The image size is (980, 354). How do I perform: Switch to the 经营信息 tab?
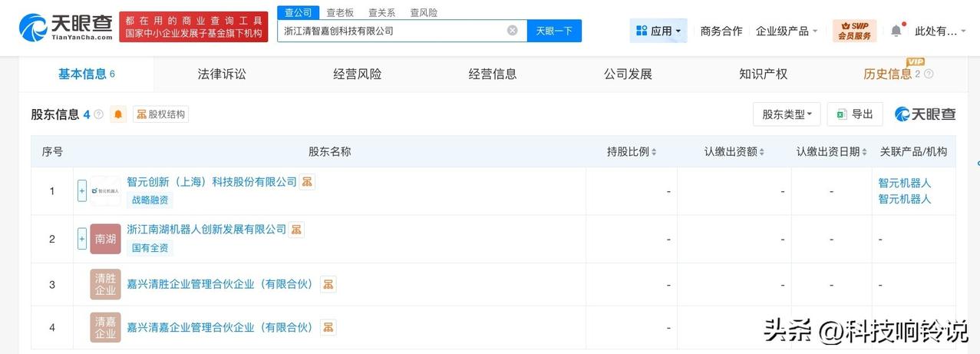493,74
